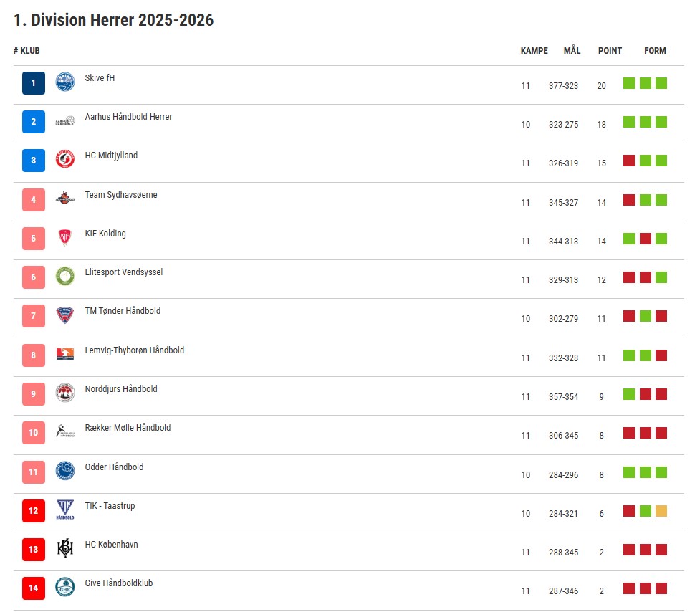Click the KAMPE column header
700x612 pixels.
pyautogui.click(x=534, y=51)
